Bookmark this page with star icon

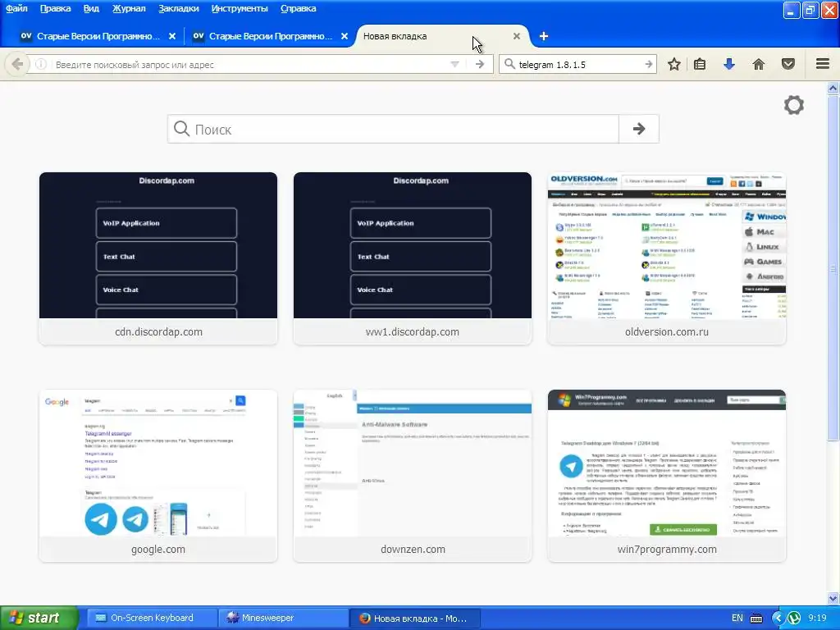tap(674, 64)
